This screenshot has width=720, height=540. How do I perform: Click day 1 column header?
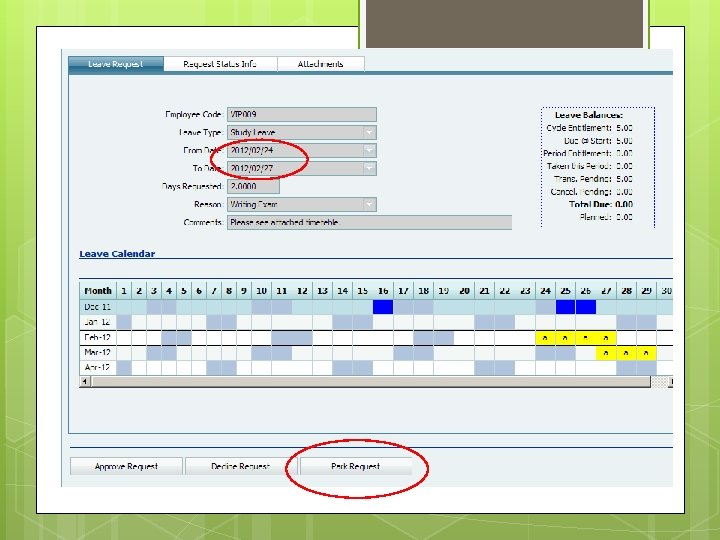[x=124, y=291]
